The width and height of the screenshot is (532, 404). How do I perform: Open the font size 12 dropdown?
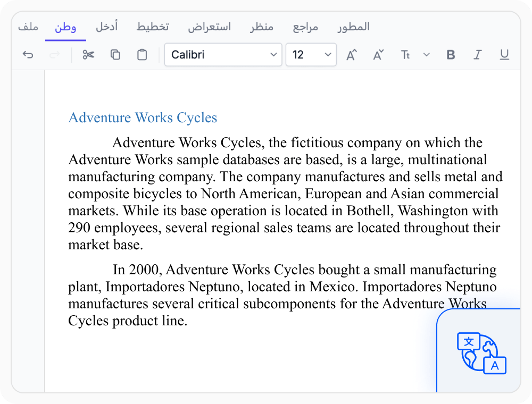pos(311,55)
